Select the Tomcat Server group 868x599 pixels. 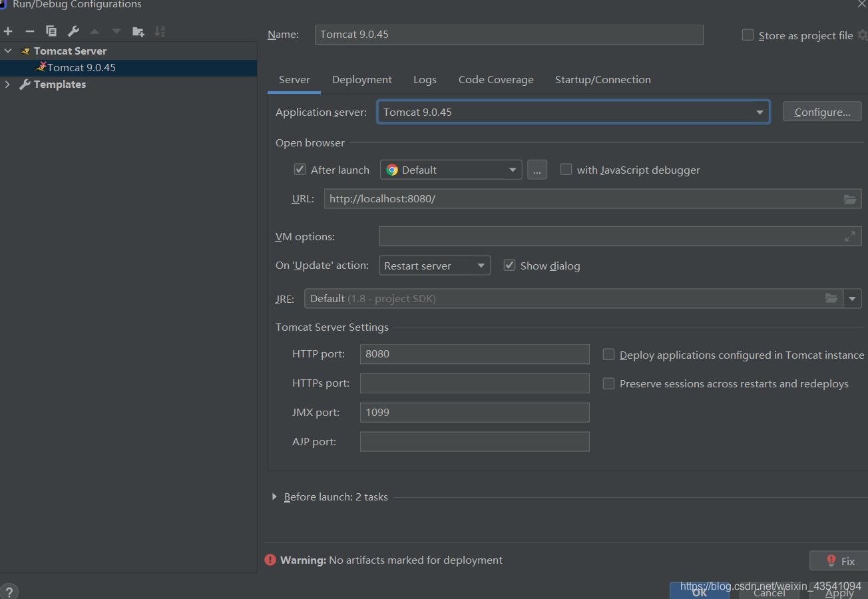tap(70, 51)
